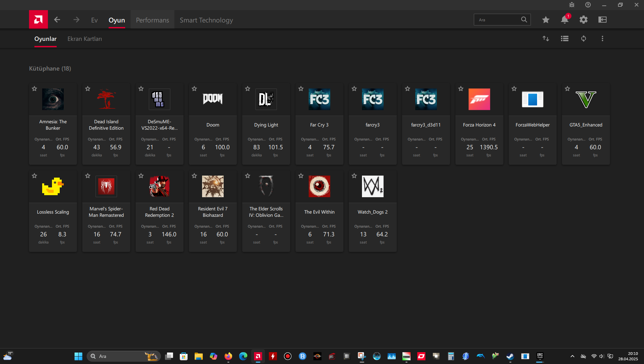Select the farcry3_d3d11 title text
Viewport: 644px width, 364px height.
(426, 125)
